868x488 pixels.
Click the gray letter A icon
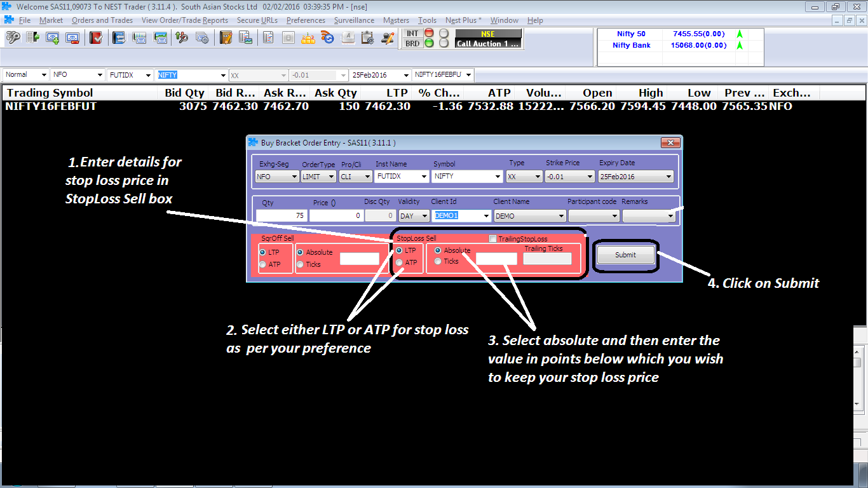pyautogui.click(x=347, y=38)
